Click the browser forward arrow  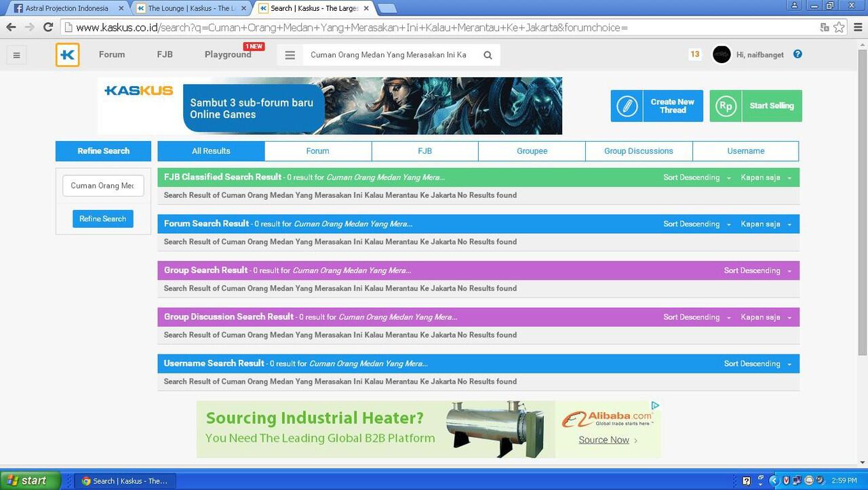(29, 27)
